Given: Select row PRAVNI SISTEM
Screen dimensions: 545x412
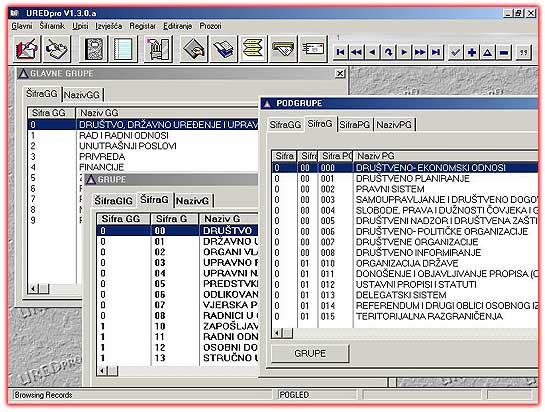Looking at the screenshot, I should [405, 189].
